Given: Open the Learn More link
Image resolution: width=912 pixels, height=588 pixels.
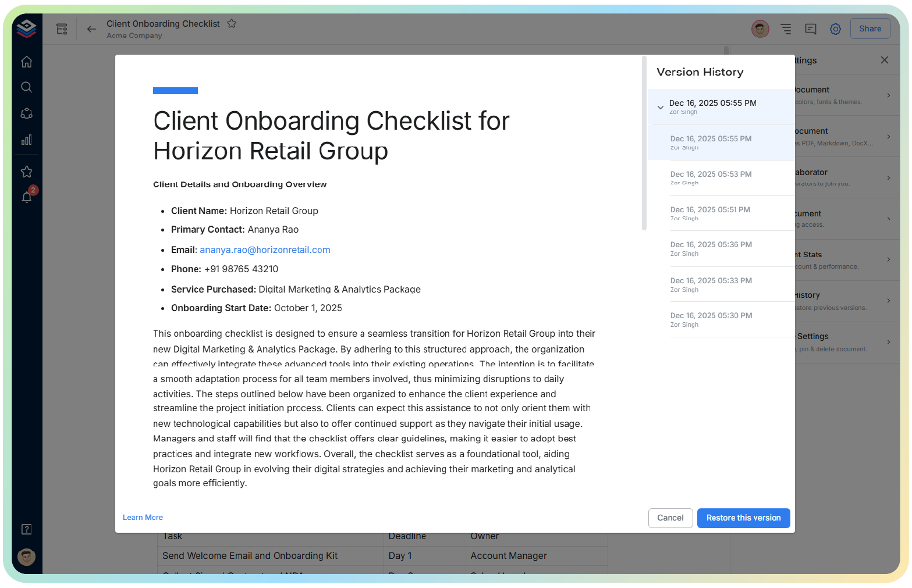Looking at the screenshot, I should point(143,517).
